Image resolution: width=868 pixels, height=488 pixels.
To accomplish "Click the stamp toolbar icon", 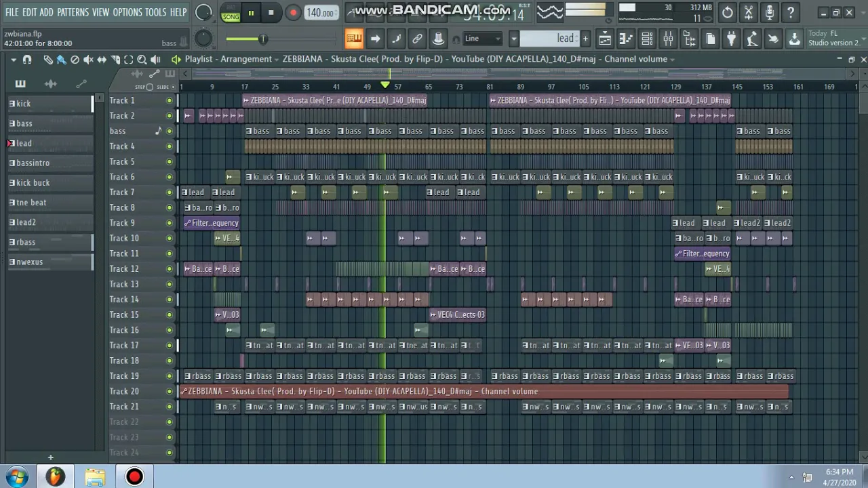I will point(439,39).
